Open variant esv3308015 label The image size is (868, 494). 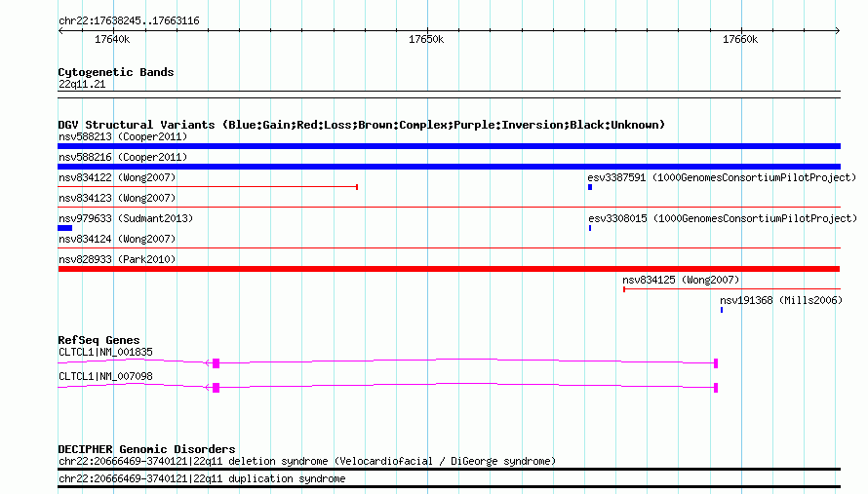(723, 218)
